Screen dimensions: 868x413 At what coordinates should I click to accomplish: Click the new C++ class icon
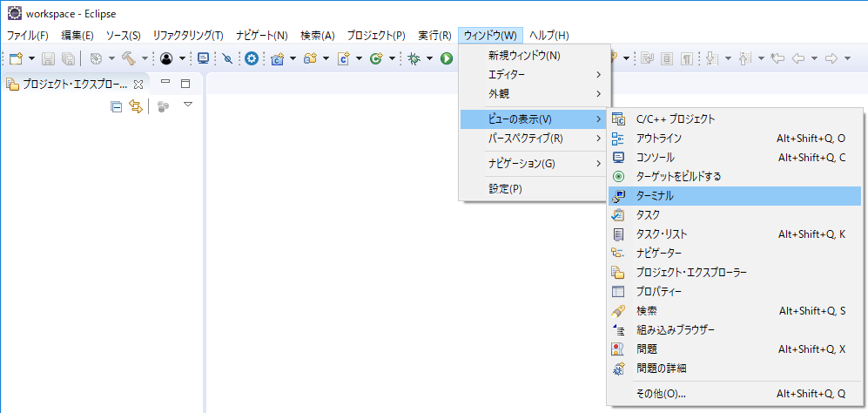click(376, 58)
